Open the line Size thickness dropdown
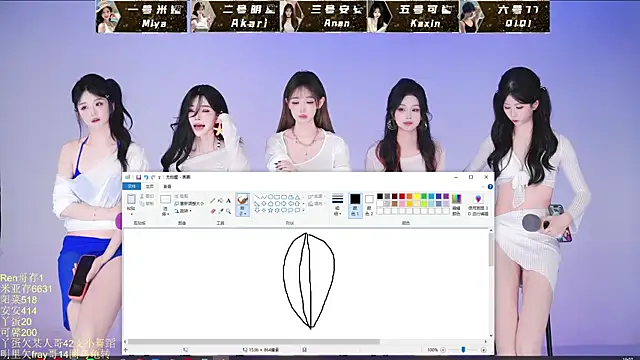The image size is (640, 360). (x=338, y=204)
